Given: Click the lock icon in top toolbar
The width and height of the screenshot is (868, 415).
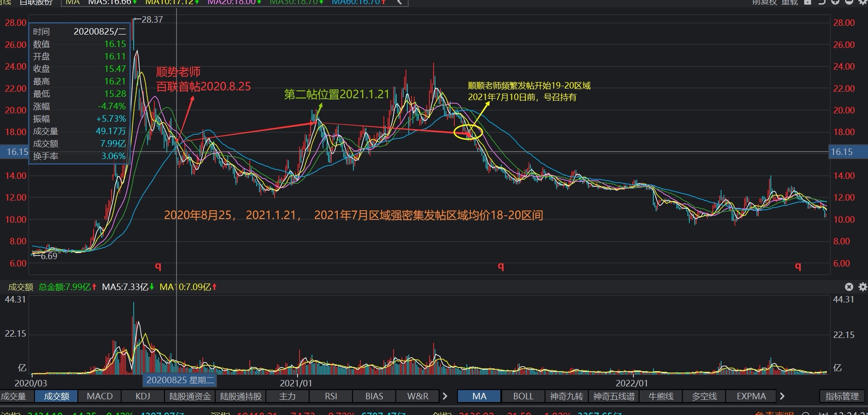Looking at the screenshot, I should pyautogui.click(x=808, y=2).
